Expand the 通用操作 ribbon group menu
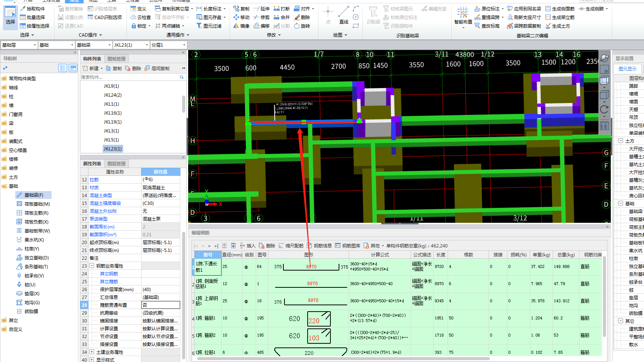Screen dimensions: 644x362 tap(178, 35)
